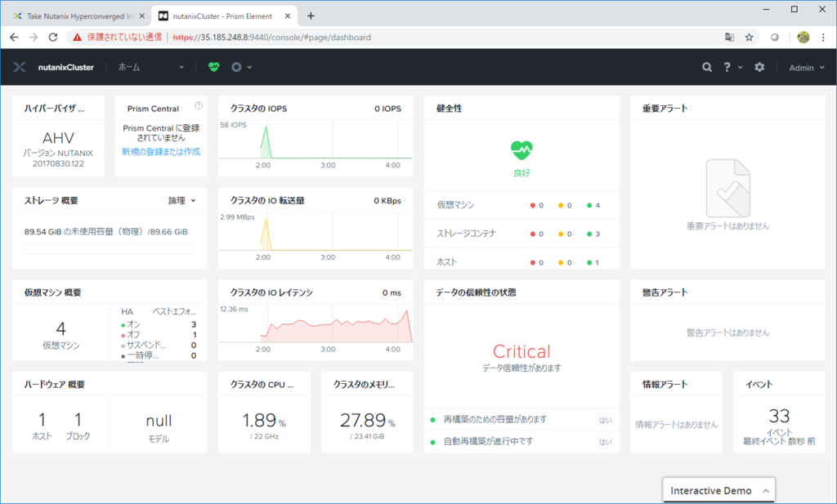Click the 27.89% memory usage value

[x=367, y=421]
